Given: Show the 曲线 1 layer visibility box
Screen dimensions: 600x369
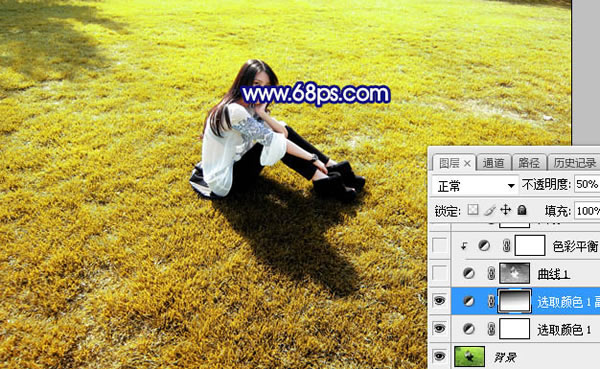Looking at the screenshot, I should click(439, 273).
